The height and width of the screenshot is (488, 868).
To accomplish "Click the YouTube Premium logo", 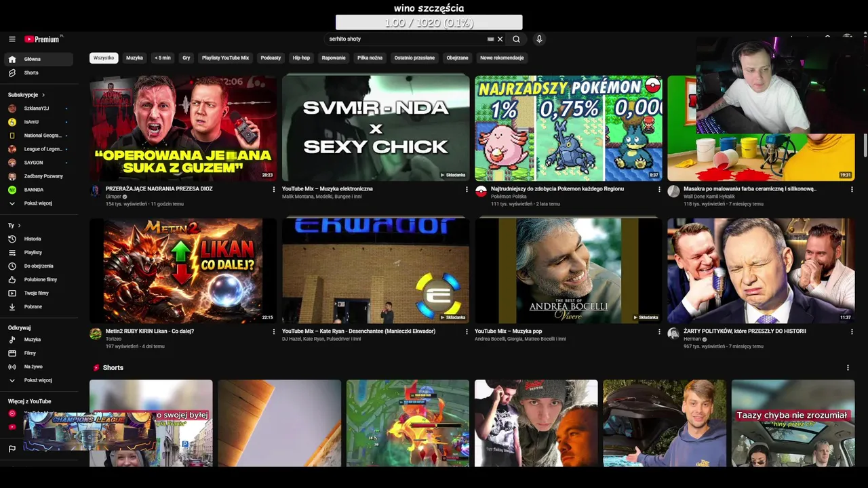I will coord(43,39).
